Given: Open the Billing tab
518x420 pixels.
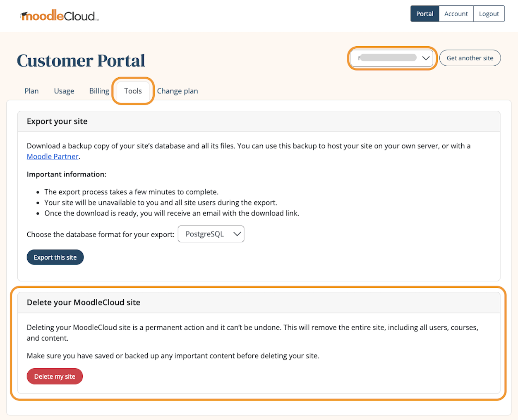Looking at the screenshot, I should pos(99,91).
